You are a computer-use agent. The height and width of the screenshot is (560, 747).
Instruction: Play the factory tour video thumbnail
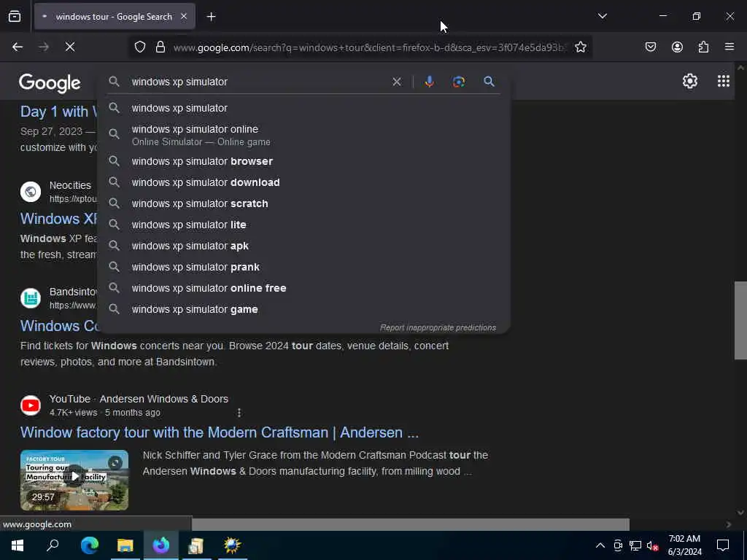click(x=74, y=480)
